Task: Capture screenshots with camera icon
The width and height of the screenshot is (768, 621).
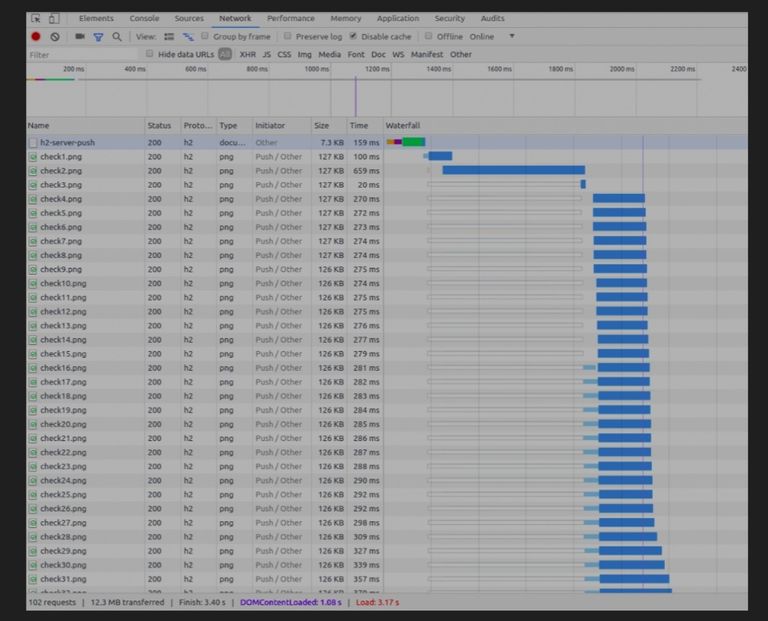Action: [x=80, y=37]
